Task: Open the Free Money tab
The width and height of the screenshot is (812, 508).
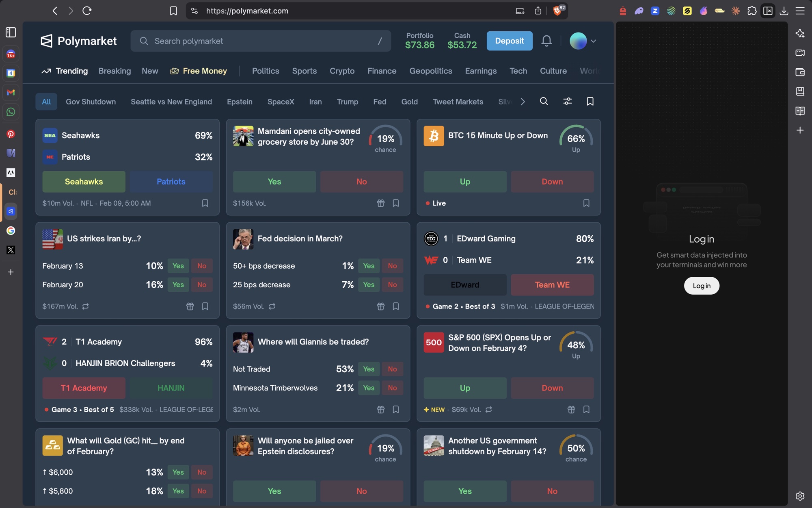Action: coord(199,71)
